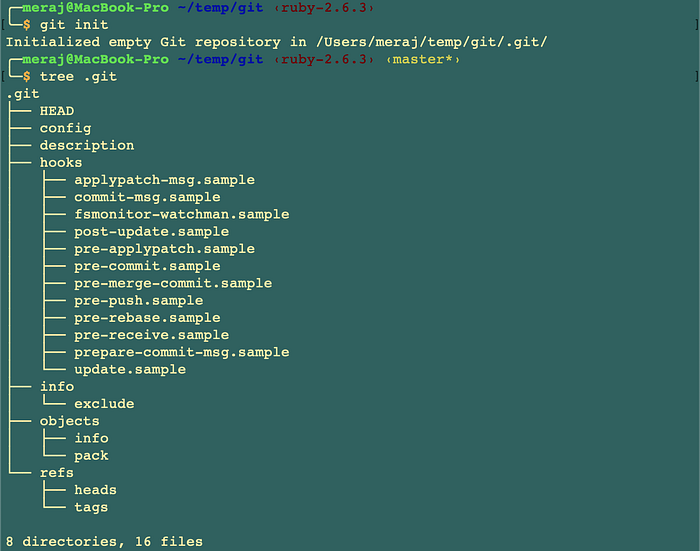Click pre-push.sample in the listing
Screen dimensions: 700x551
[138, 301]
